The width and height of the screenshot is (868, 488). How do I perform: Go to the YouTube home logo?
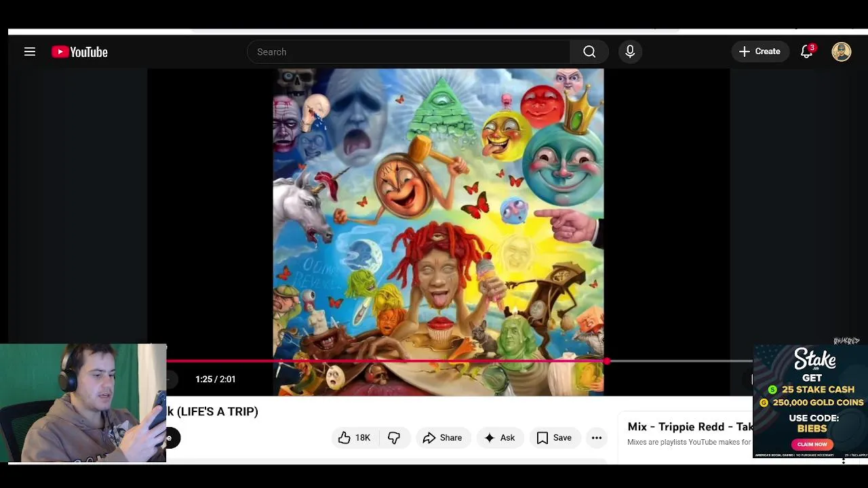[79, 52]
